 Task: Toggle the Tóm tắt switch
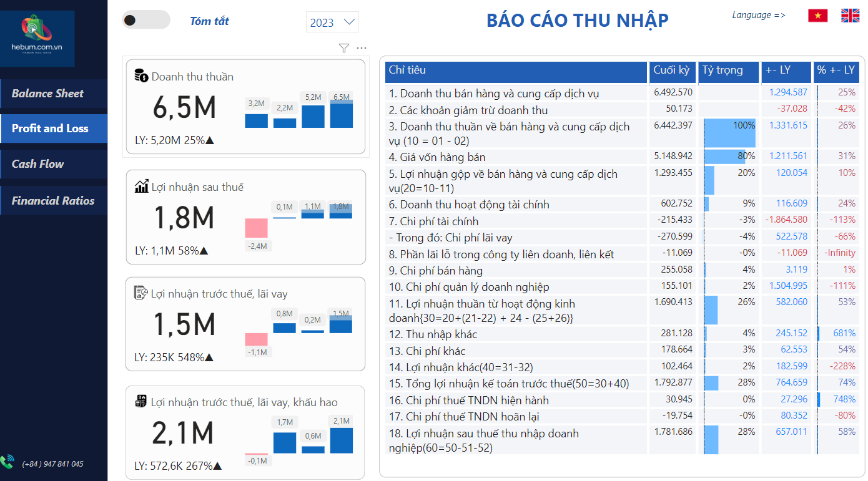point(146,20)
